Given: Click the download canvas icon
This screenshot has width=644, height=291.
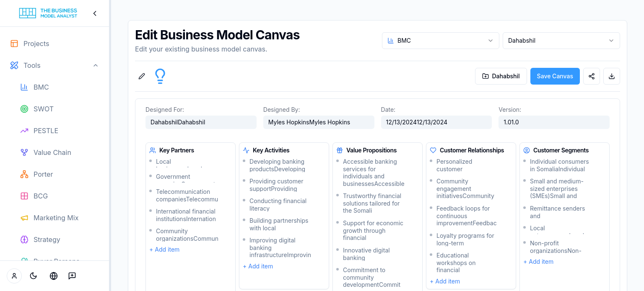Looking at the screenshot, I should (x=611, y=76).
